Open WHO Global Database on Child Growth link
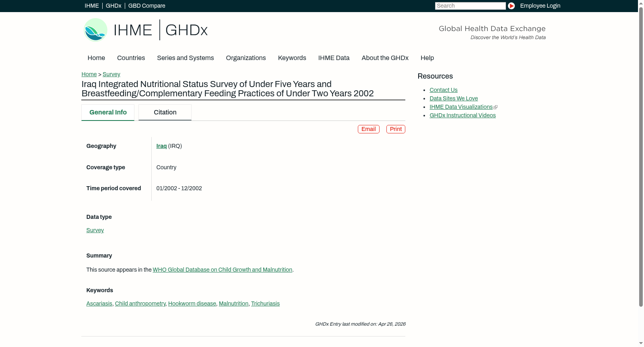Image resolution: width=644 pixels, height=347 pixels. (223, 270)
